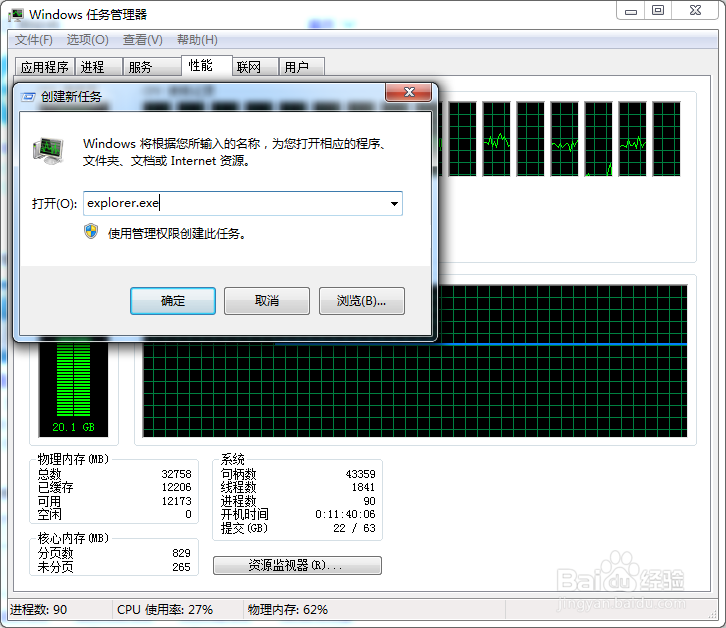This screenshot has width=726, height=628.
Task: Minimize the Task Manager window
Action: tap(631, 11)
